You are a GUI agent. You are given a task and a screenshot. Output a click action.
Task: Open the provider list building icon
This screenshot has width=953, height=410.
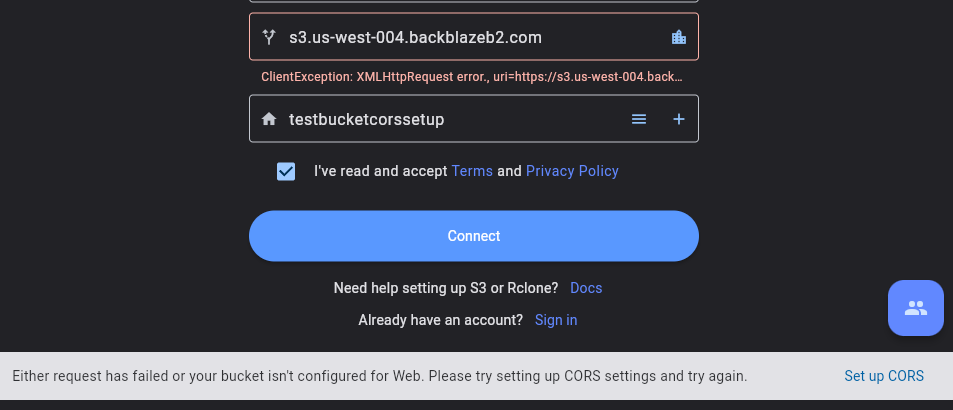[678, 37]
